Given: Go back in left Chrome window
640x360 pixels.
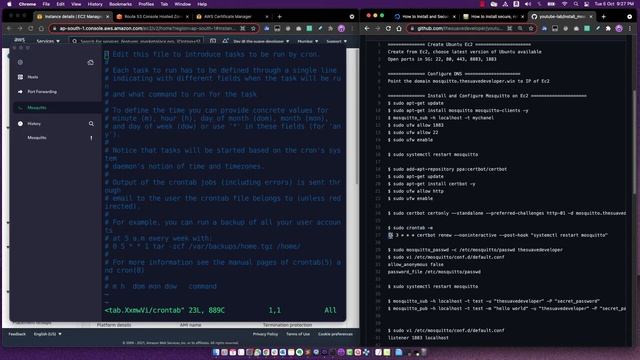Looking at the screenshot, I should click(x=9, y=29).
